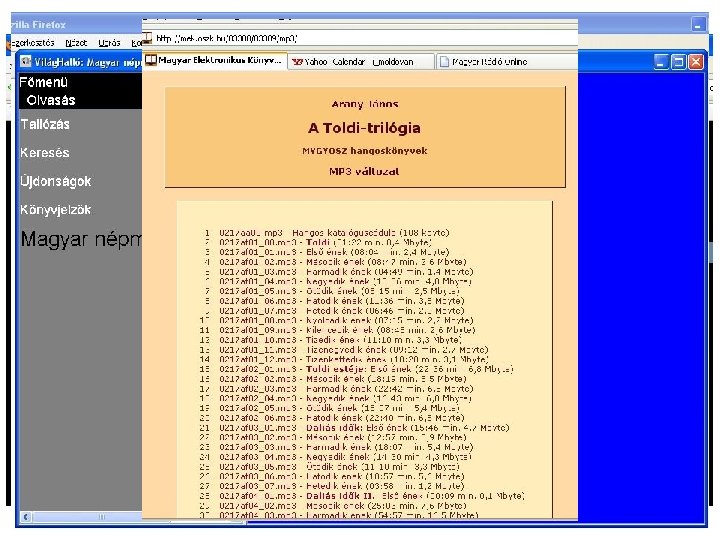Click the VilágHalló window title icon

click(26, 61)
